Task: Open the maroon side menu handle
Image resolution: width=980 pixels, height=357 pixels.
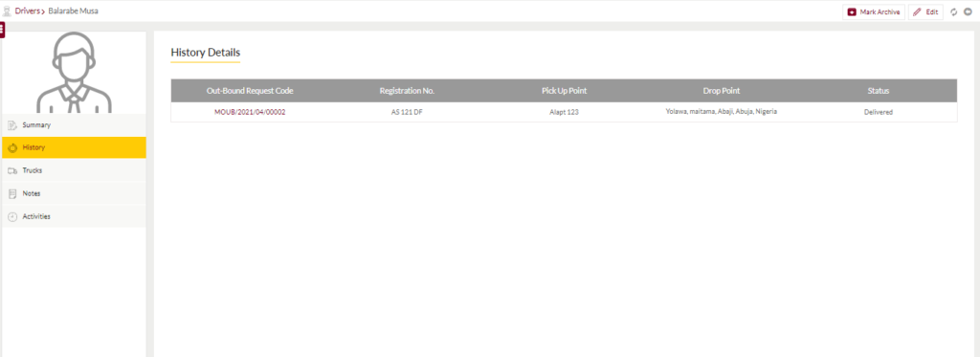Action: point(3,29)
